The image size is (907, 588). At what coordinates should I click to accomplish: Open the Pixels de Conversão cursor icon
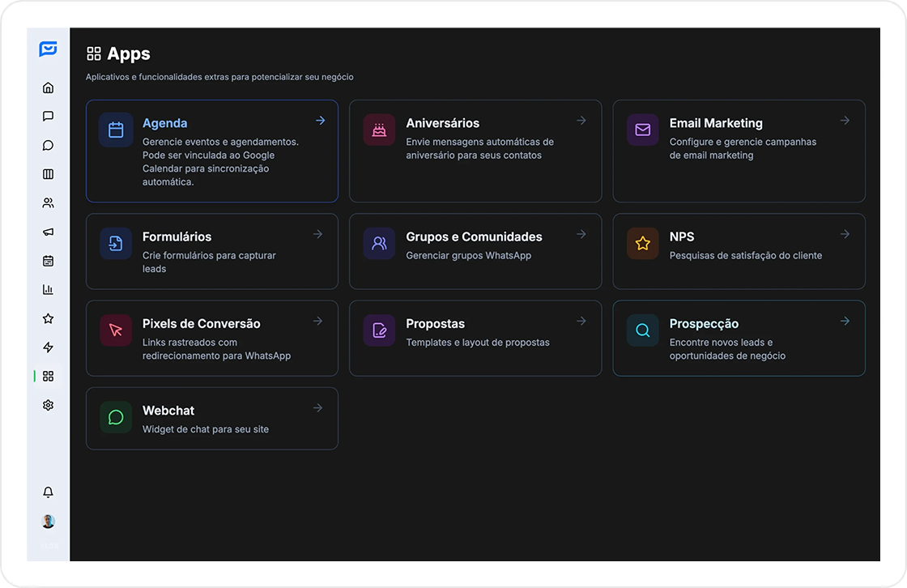pos(116,330)
